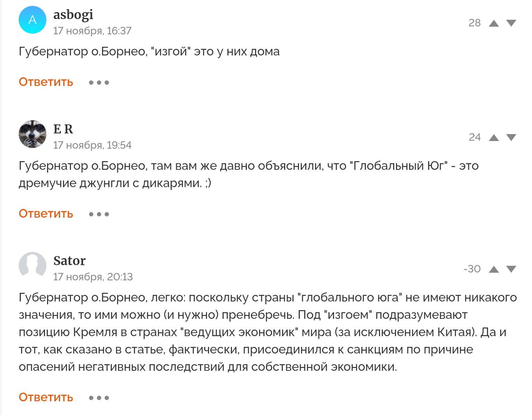Open asbogi's profile via username
532x420 pixels.
click(x=73, y=15)
